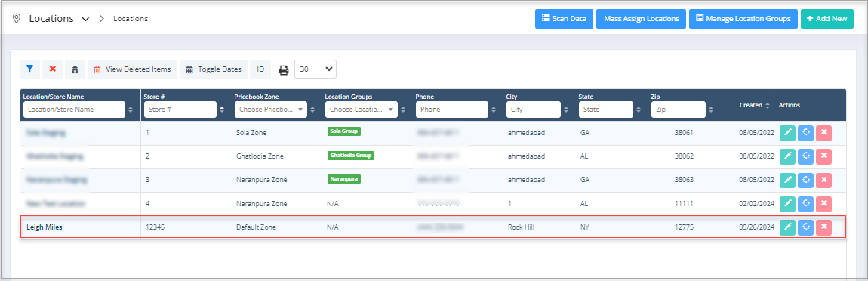This screenshot has height=281, width=868.
Task: Click the 09/26/2024 created date
Action: 756,227
